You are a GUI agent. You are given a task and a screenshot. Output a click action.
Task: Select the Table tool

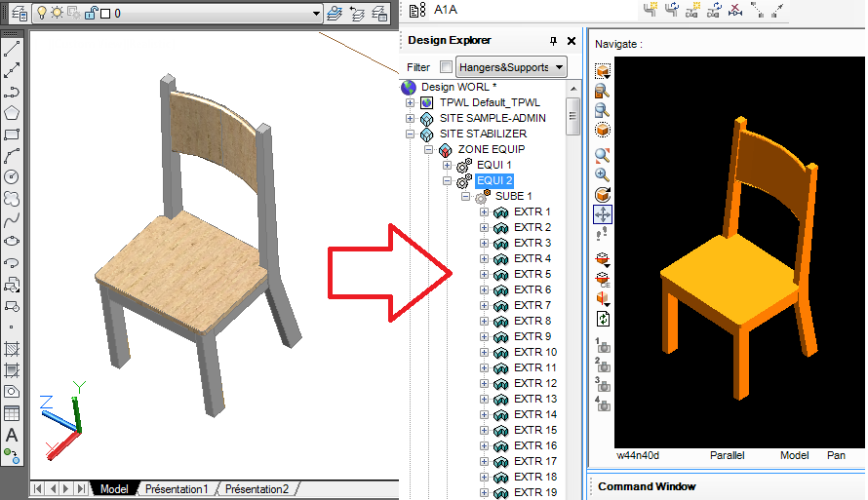coord(12,413)
